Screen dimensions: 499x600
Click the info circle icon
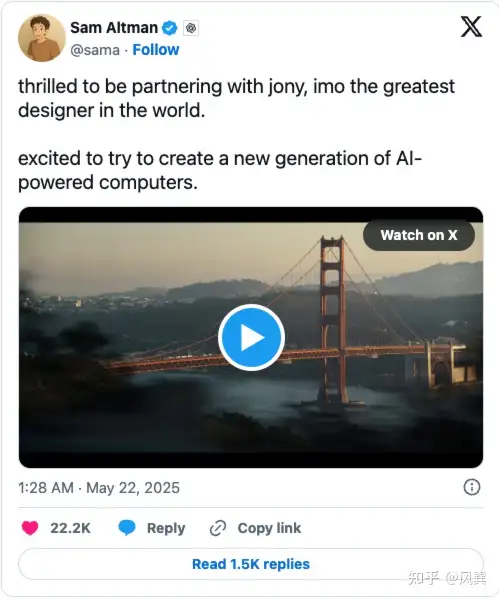[471, 487]
